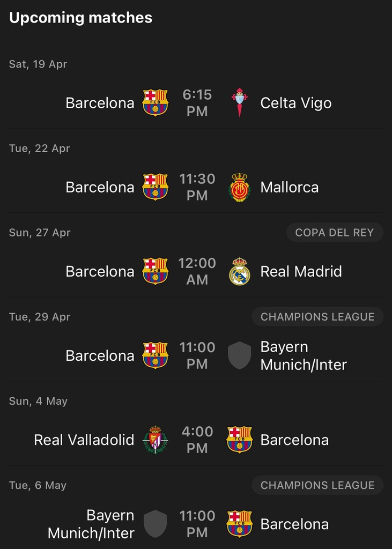
Task: Open Mallorca team name
Action: tap(290, 187)
